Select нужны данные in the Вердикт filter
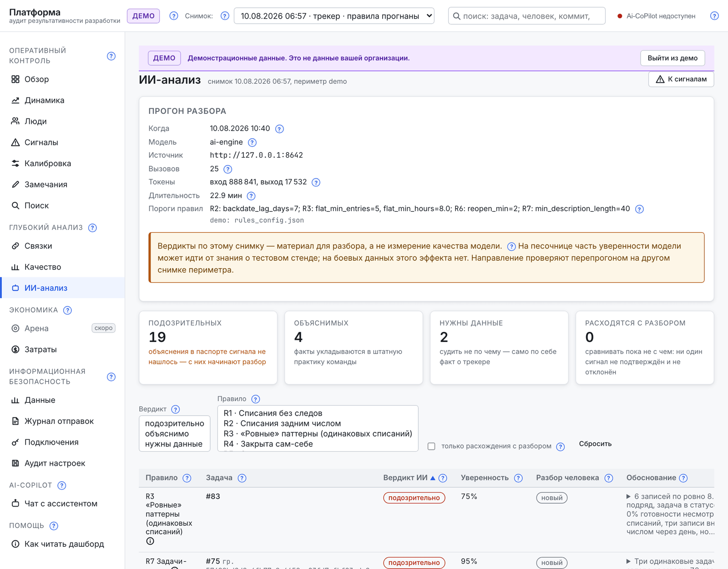Screen dimensions: 728x569 175,444
